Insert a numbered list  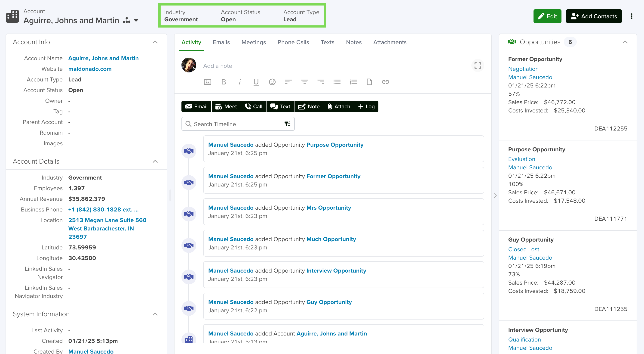353,82
